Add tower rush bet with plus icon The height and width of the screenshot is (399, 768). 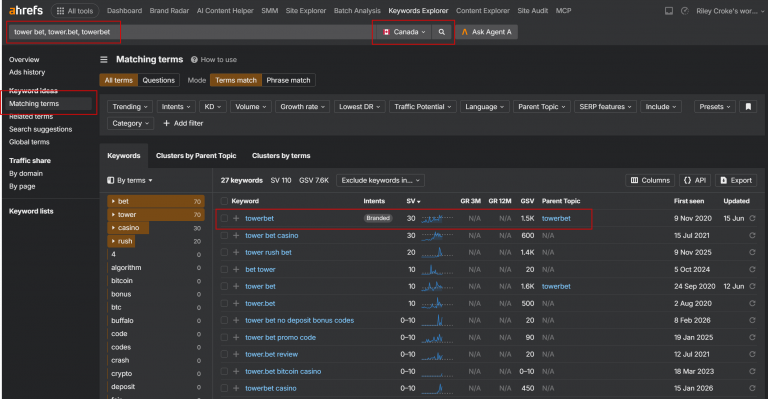tap(236, 253)
